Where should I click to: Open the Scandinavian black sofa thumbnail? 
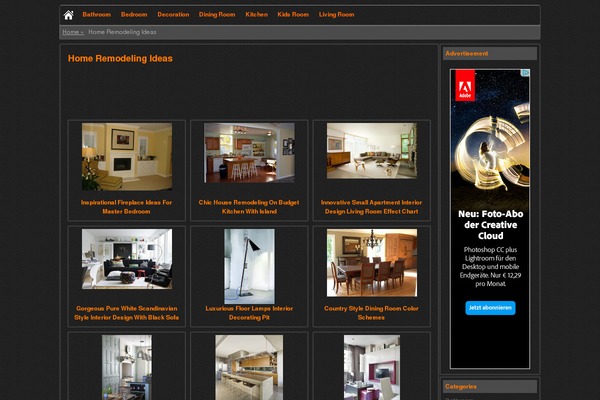[127, 259]
